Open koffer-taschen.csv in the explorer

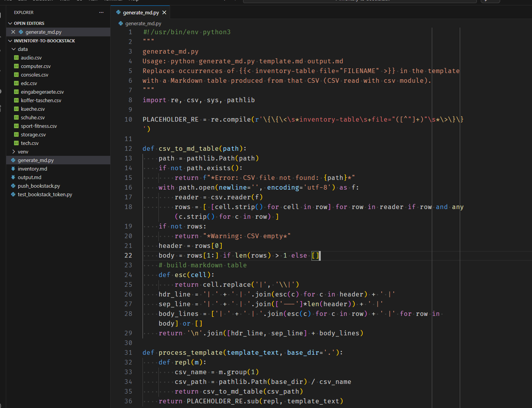pyautogui.click(x=41, y=100)
